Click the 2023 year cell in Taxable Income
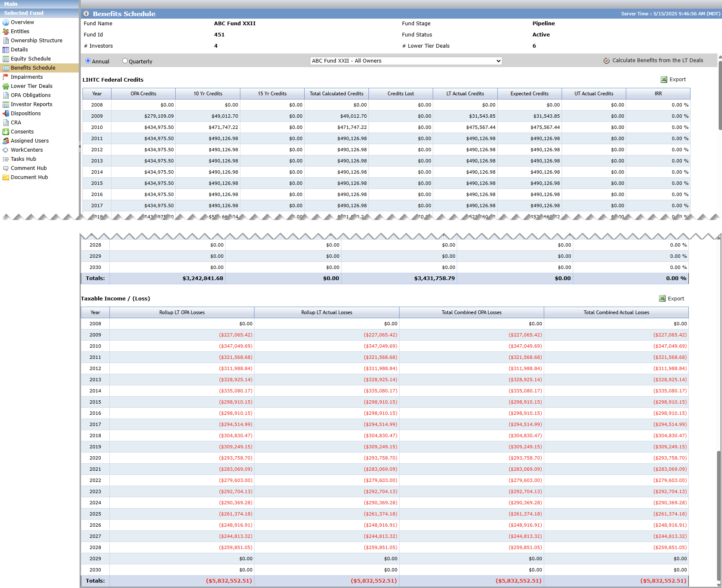Viewport: 722px width, 588px height. point(95,491)
